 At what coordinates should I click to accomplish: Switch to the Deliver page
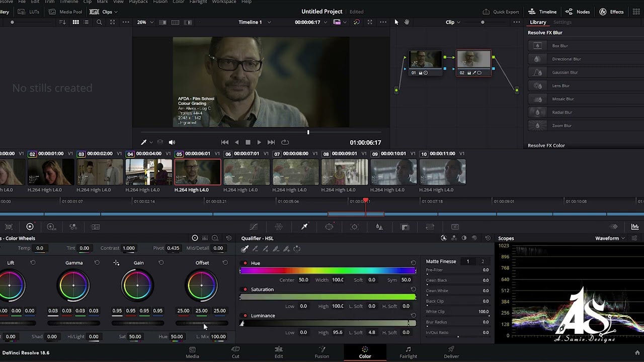tap(451, 352)
